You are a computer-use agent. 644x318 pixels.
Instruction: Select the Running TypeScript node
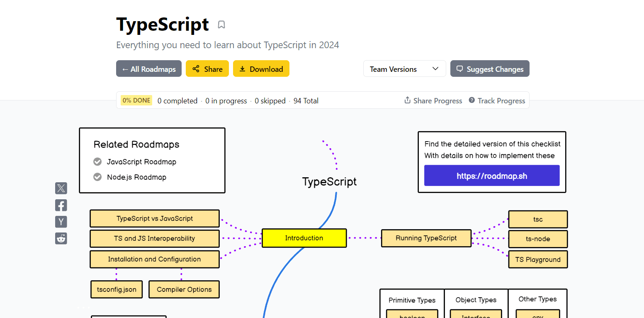point(426,238)
